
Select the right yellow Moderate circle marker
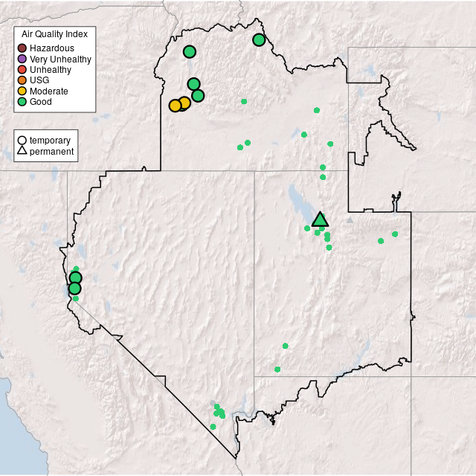[184, 103]
